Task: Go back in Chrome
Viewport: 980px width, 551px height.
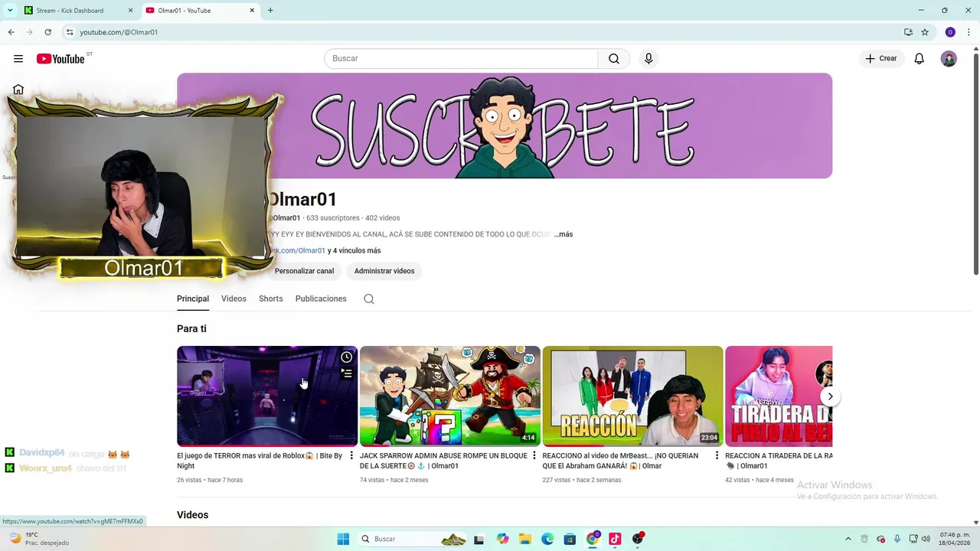Action: pos(11,32)
